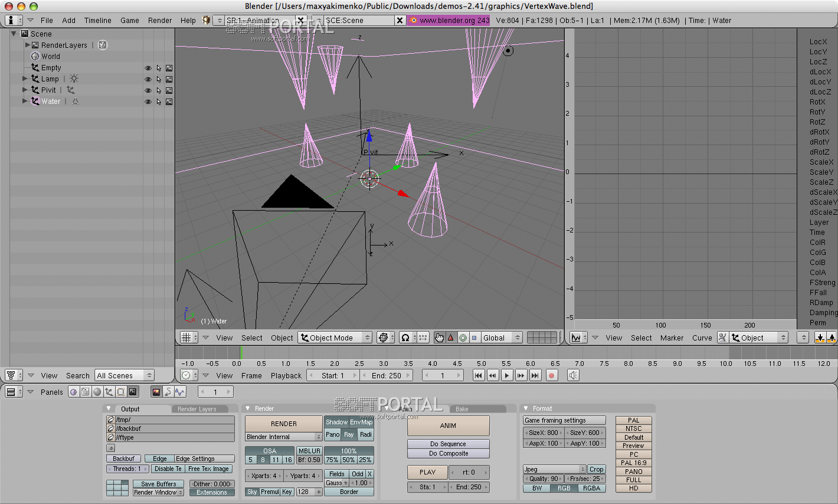
Task: Select the Scene context icon in Panels
Action: tap(132, 392)
